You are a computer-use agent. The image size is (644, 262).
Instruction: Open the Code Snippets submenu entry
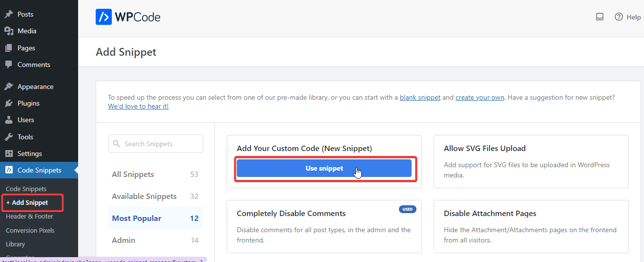(x=26, y=189)
